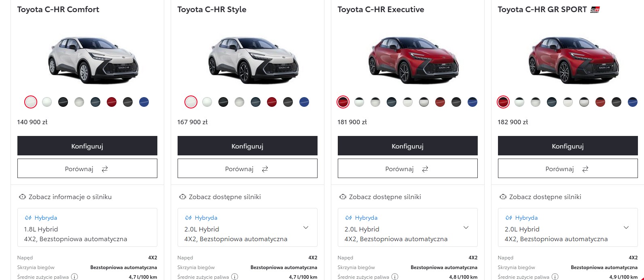Click the Hybryda icon on the GR SPORT engine card

(x=509, y=218)
